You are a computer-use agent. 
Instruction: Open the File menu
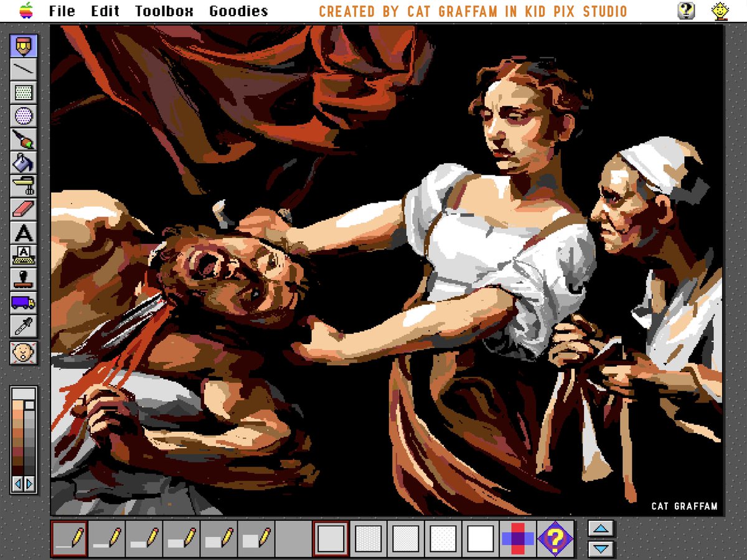[62, 11]
